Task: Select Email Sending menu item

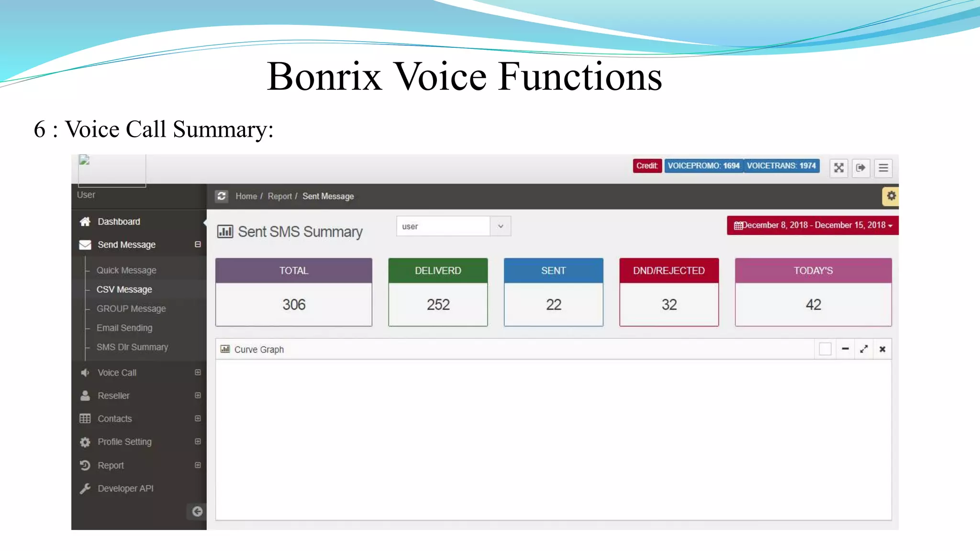Action: 124,328
